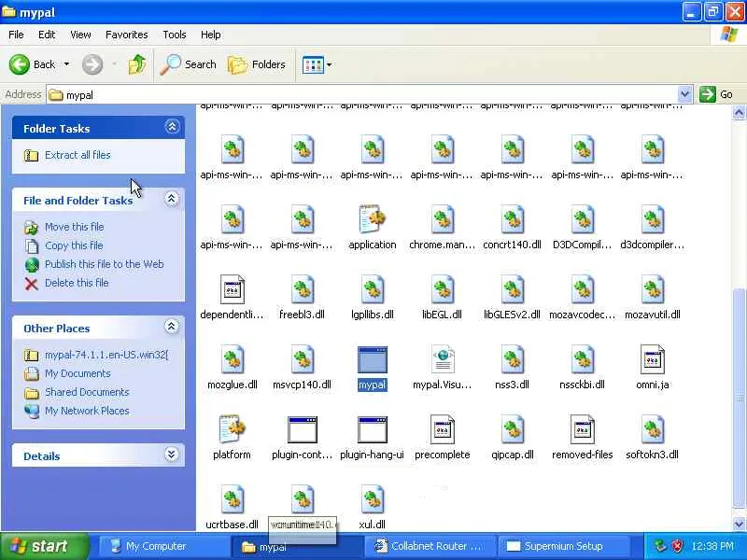Select the nss3.dll file icon
The image size is (747, 560).
click(x=512, y=360)
